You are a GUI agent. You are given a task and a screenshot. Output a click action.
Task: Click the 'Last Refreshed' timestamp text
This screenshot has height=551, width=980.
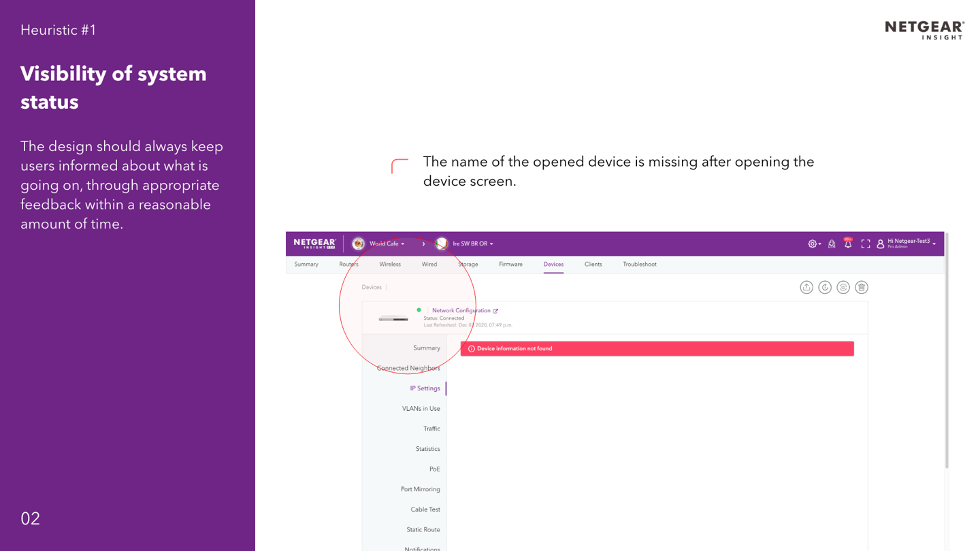pyautogui.click(x=468, y=325)
